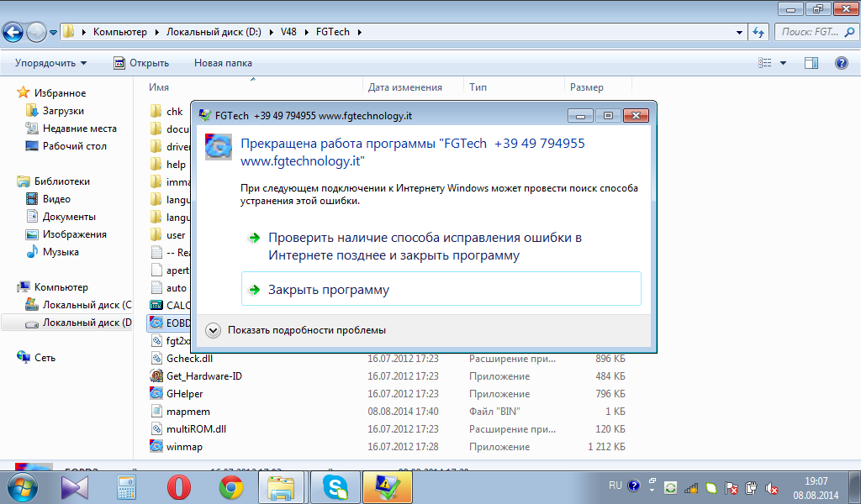
Task: Open the 'Музыка' library
Action: pos(61,252)
